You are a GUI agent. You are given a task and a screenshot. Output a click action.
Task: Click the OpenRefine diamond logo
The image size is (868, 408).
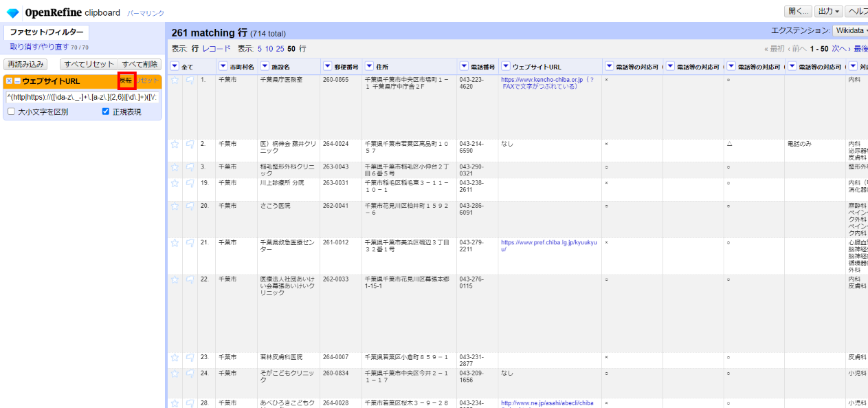click(12, 12)
